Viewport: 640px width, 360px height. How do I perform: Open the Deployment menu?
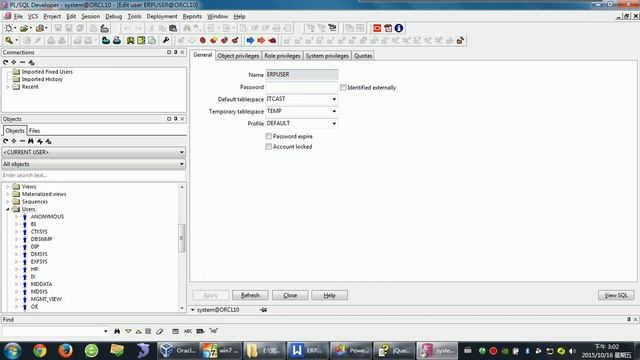162,16
